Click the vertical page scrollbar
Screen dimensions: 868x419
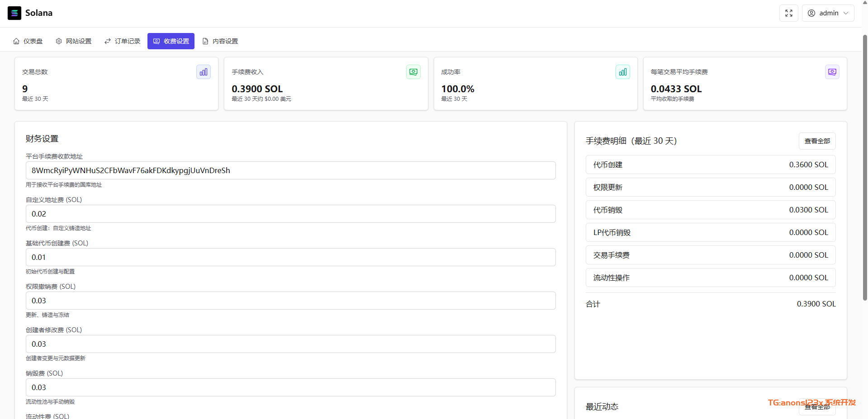point(864,167)
